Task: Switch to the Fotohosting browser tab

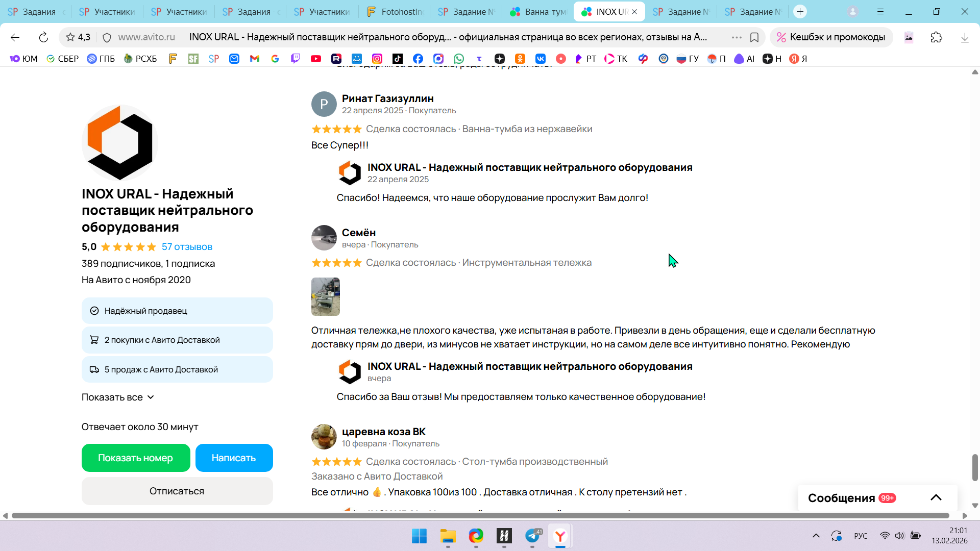Action: 395,11
